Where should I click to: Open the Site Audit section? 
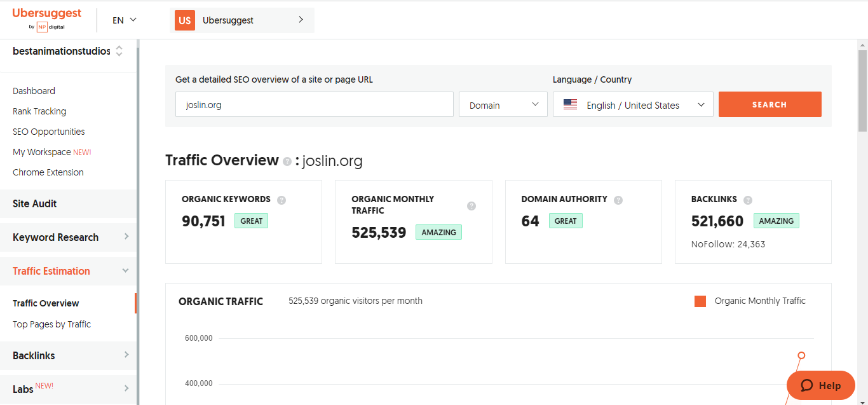pyautogui.click(x=68, y=203)
